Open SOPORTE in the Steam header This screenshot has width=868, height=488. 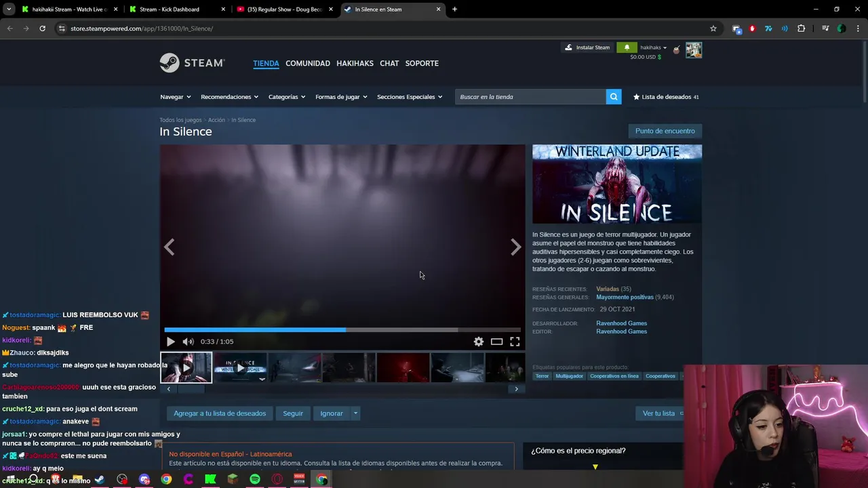point(422,63)
